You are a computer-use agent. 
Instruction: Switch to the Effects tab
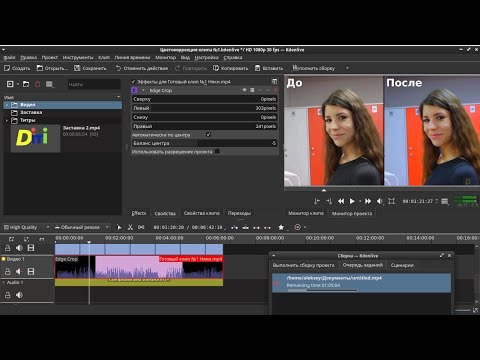click(139, 213)
